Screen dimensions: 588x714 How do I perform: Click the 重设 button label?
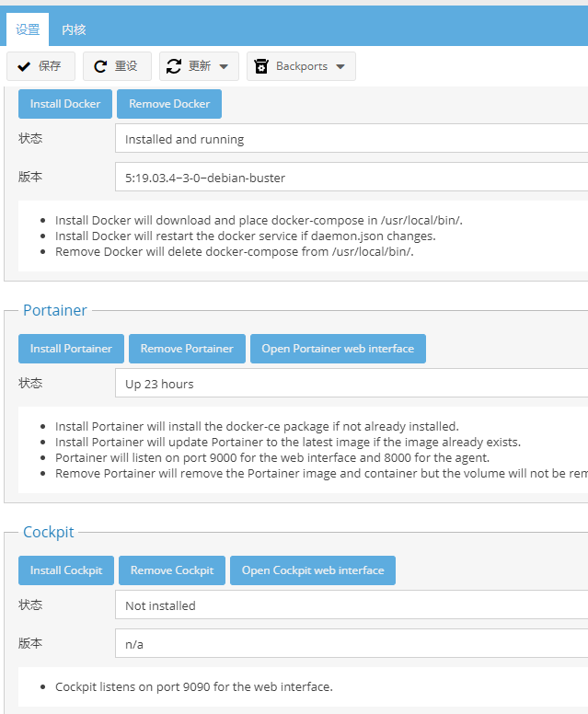(126, 66)
